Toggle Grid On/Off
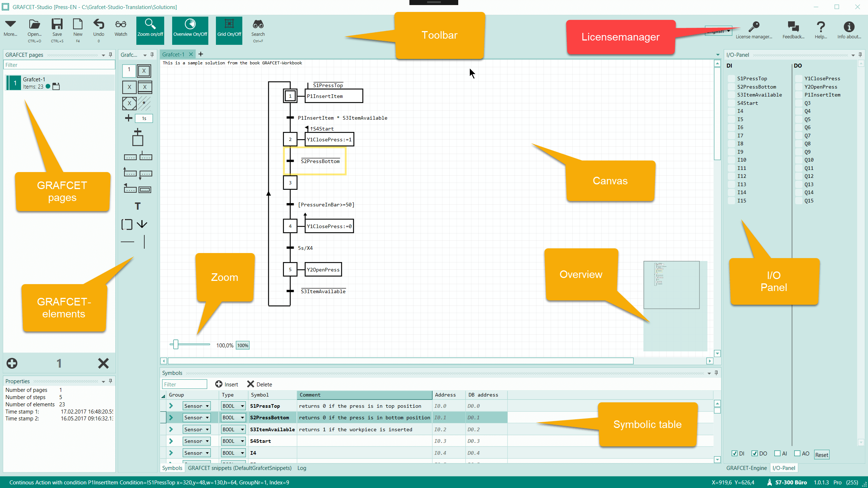The image size is (868, 488). tap(229, 30)
